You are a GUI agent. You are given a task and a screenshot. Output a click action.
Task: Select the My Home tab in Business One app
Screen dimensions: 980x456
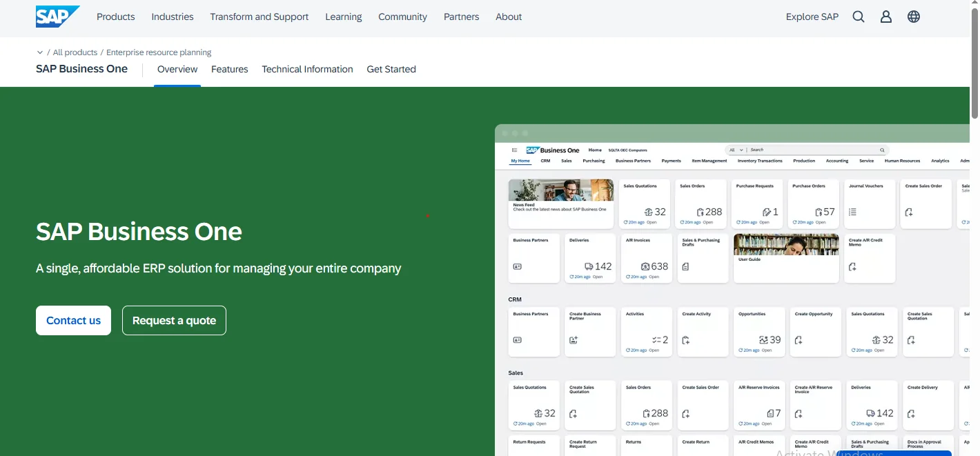pyautogui.click(x=520, y=161)
